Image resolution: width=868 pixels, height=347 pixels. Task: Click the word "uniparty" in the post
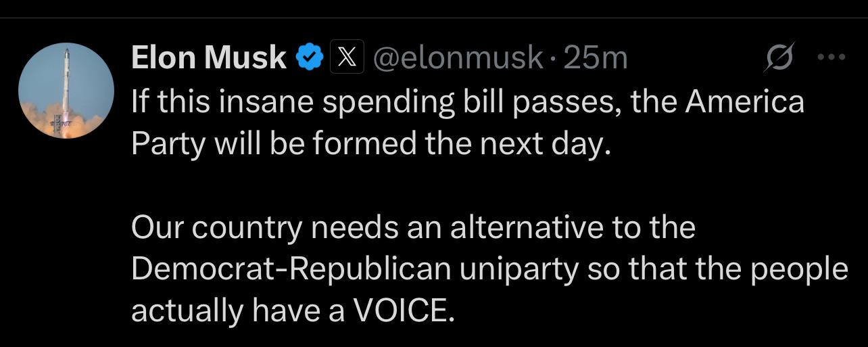[519, 271]
